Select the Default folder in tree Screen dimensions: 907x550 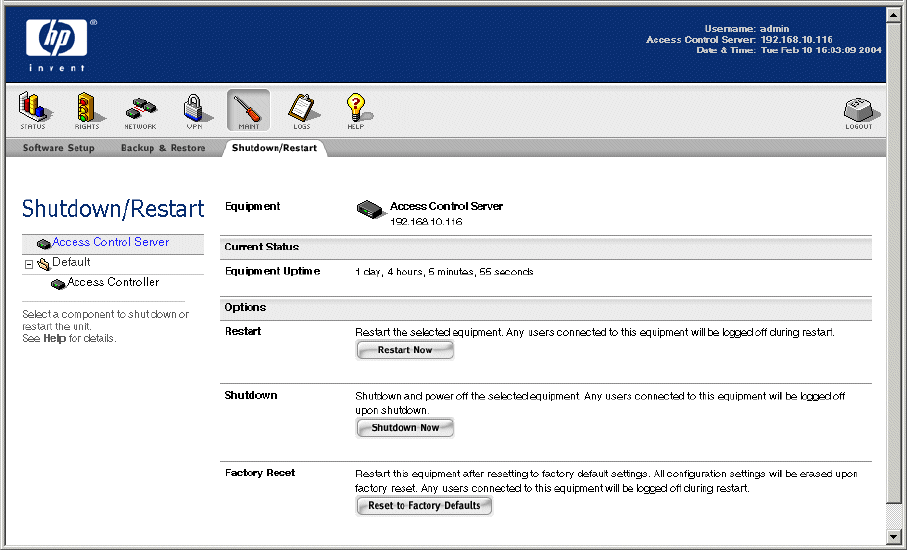pyautogui.click(x=71, y=262)
